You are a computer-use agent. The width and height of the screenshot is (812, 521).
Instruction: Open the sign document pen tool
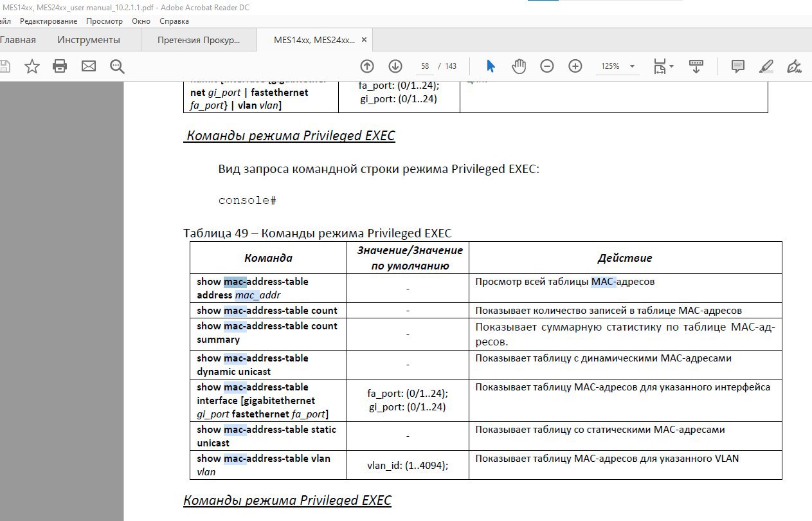click(x=795, y=66)
